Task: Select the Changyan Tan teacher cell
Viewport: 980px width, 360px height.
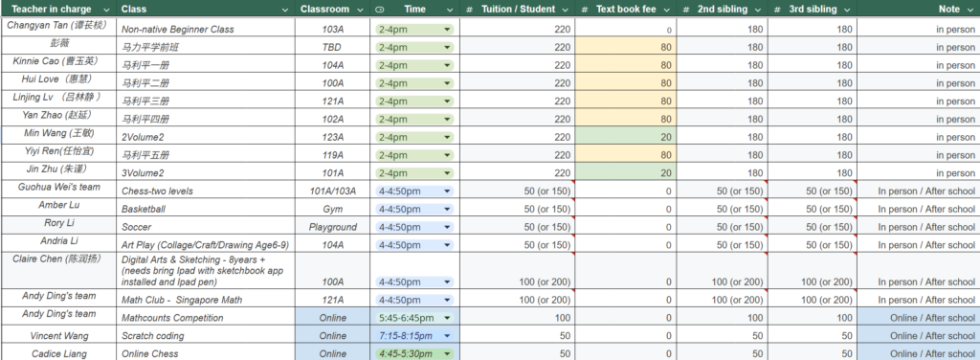Action: coord(58,28)
